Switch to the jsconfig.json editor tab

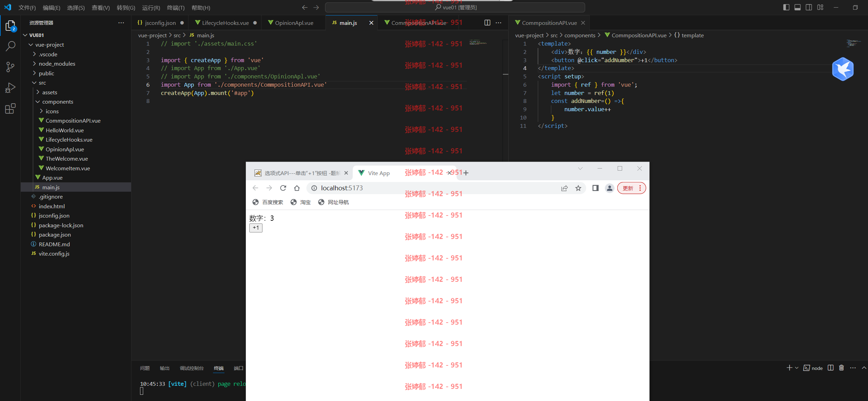coord(160,23)
